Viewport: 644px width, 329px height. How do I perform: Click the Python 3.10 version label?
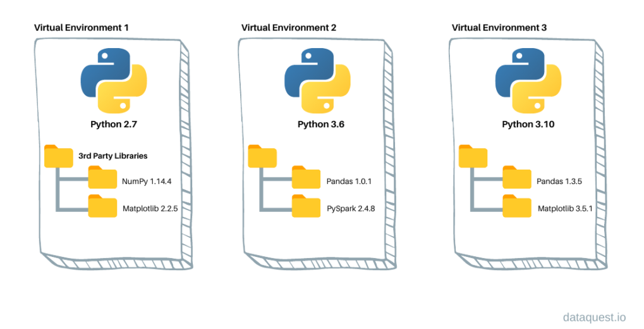528,124
